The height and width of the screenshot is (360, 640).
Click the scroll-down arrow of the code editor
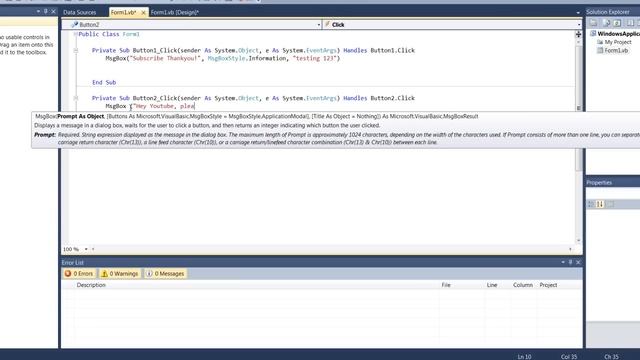(578, 241)
